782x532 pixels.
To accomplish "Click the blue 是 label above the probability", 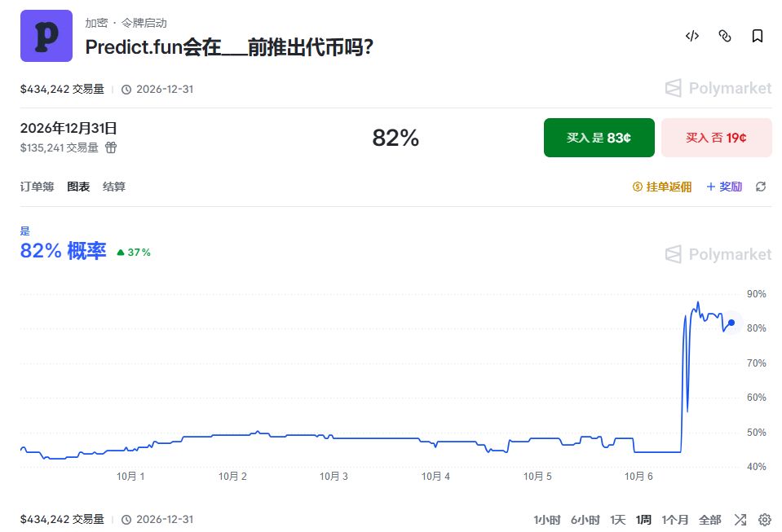I will click(x=25, y=231).
